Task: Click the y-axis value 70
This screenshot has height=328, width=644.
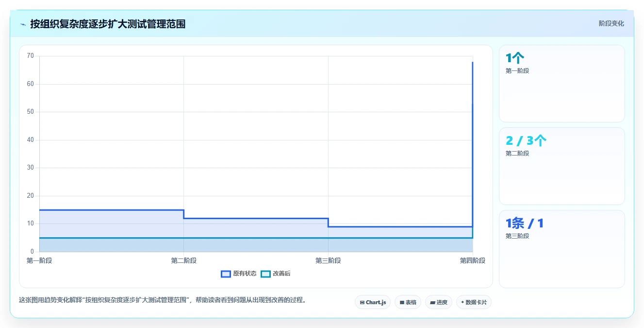Action: pyautogui.click(x=31, y=56)
